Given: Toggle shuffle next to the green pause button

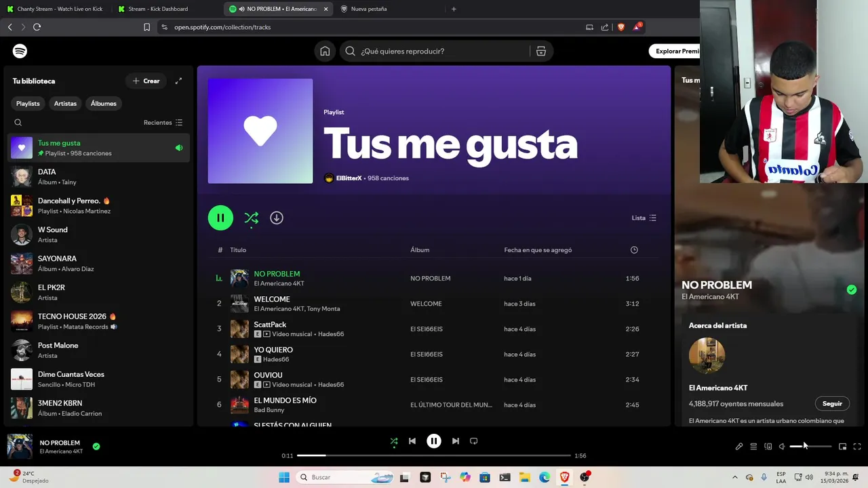Looking at the screenshot, I should coord(252,218).
